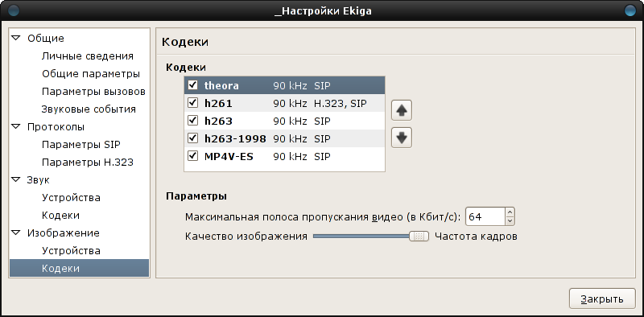Disable the MP4V-ES codec checkbox
Viewport: 644px width, 317px height.
click(x=192, y=156)
